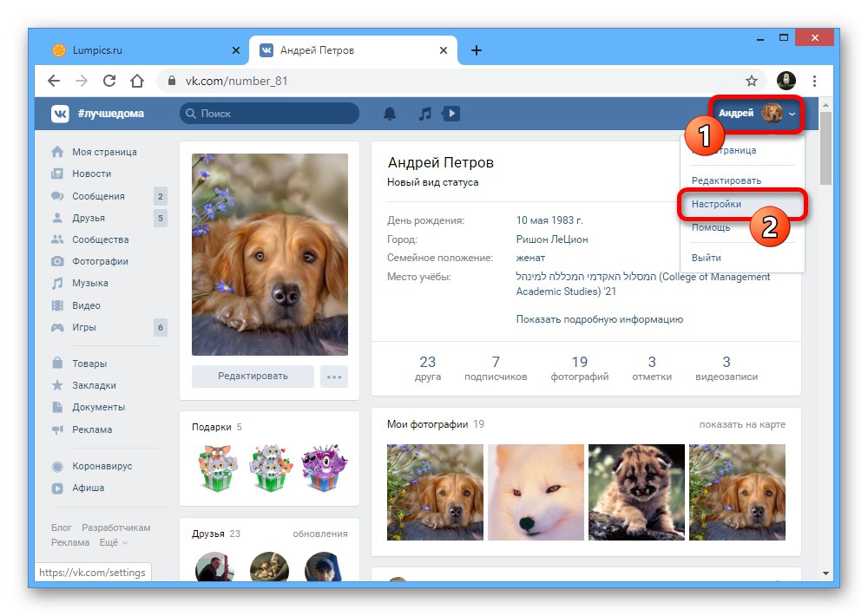Click the group icon beside Сообщества
The height and width of the screenshot is (616, 868).
57,239
